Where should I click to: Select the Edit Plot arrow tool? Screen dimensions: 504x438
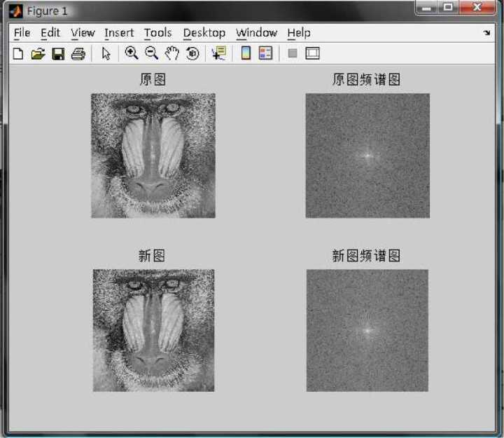click(106, 53)
